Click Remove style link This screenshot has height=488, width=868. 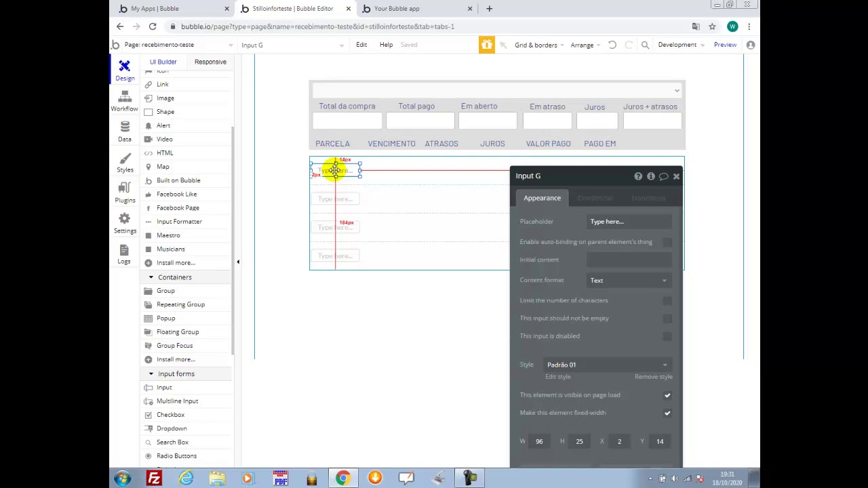[x=654, y=377]
